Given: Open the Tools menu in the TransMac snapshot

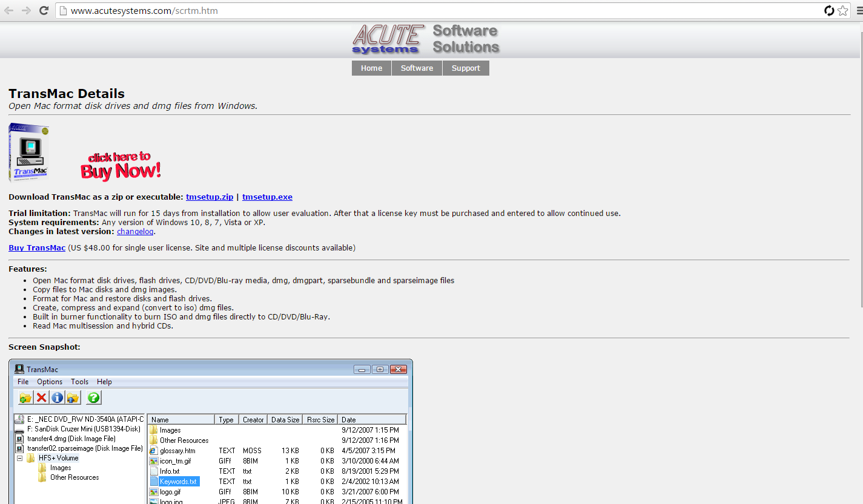Looking at the screenshot, I should pyautogui.click(x=79, y=382).
